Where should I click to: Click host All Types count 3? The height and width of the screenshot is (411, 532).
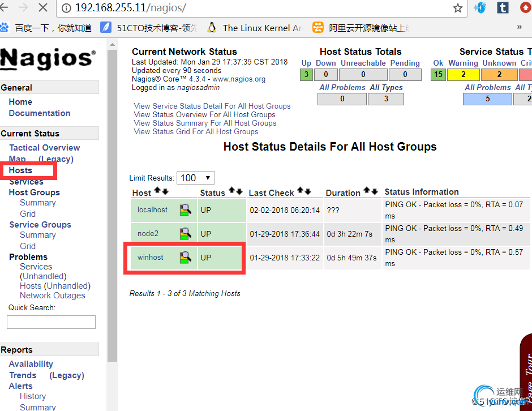click(x=386, y=99)
